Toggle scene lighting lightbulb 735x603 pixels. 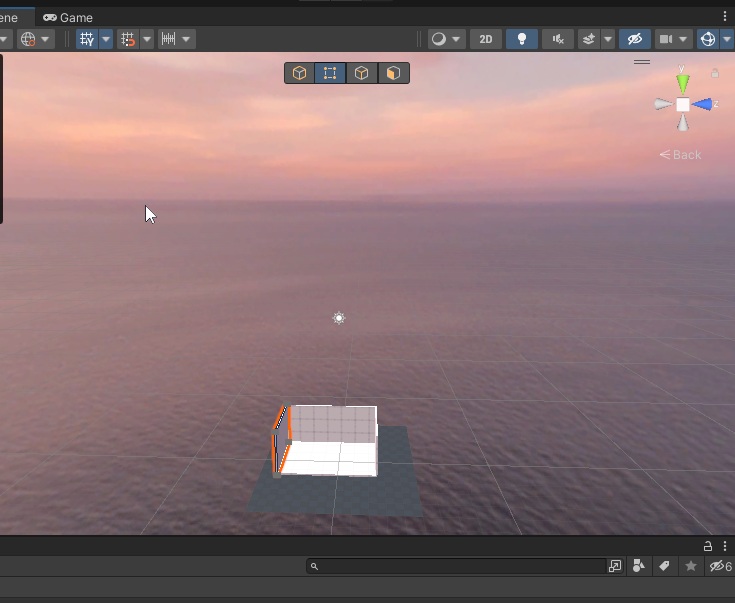(x=521, y=39)
